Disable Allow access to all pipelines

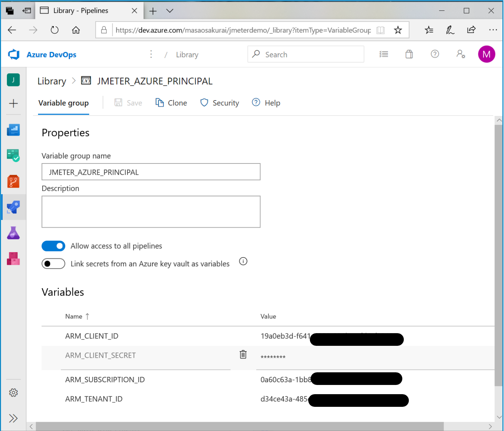point(53,246)
